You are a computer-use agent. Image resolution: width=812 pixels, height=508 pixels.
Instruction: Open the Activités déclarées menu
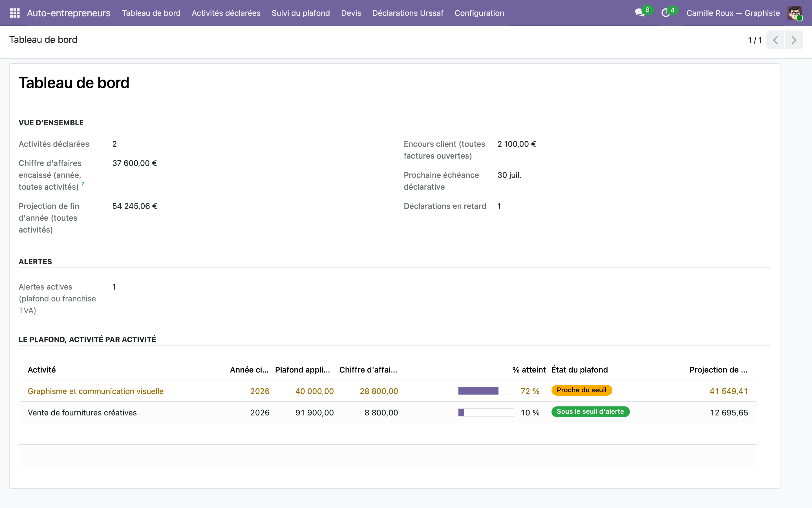(x=226, y=13)
